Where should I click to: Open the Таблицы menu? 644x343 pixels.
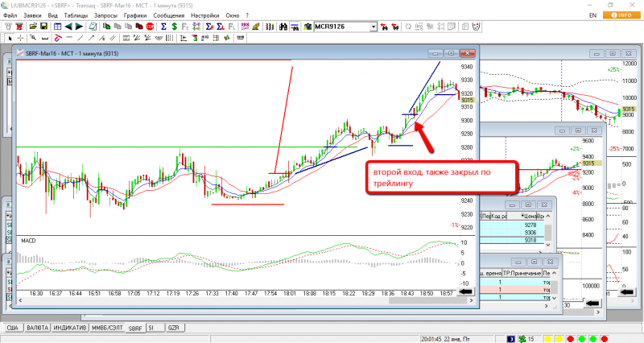(76, 15)
